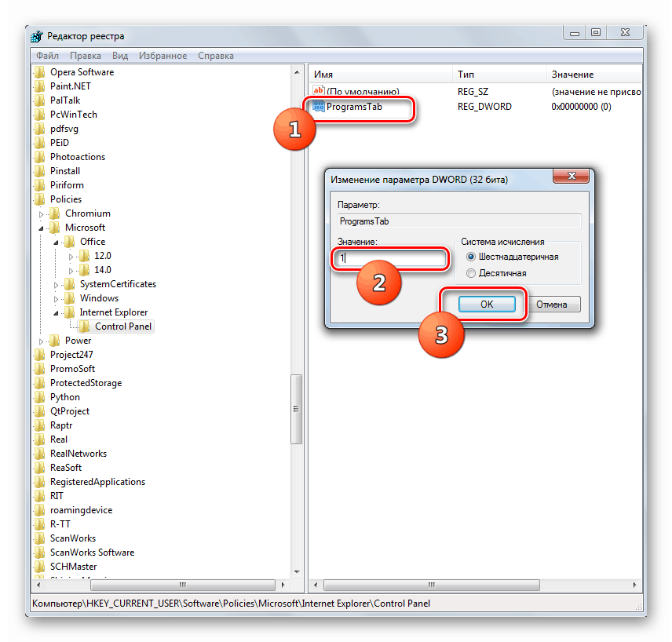Open the Справка menu

pos(216,56)
